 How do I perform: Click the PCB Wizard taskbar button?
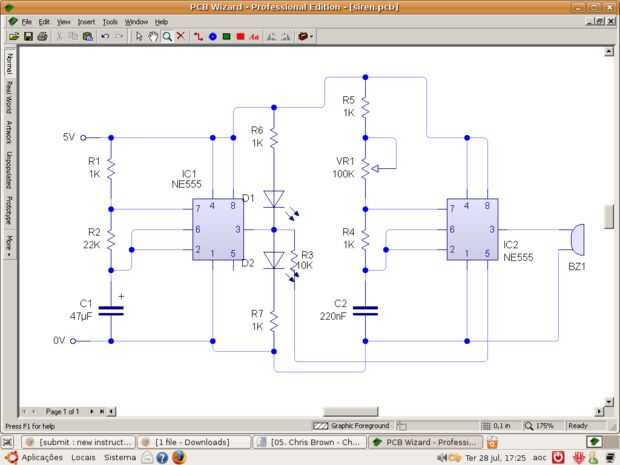coord(425,442)
